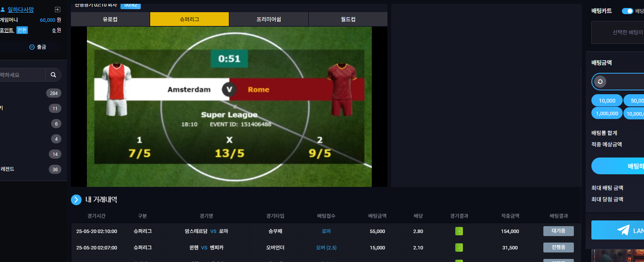Add 1,000,000 to the bet amount
Viewport: 644px width, 262px height.
point(607,113)
